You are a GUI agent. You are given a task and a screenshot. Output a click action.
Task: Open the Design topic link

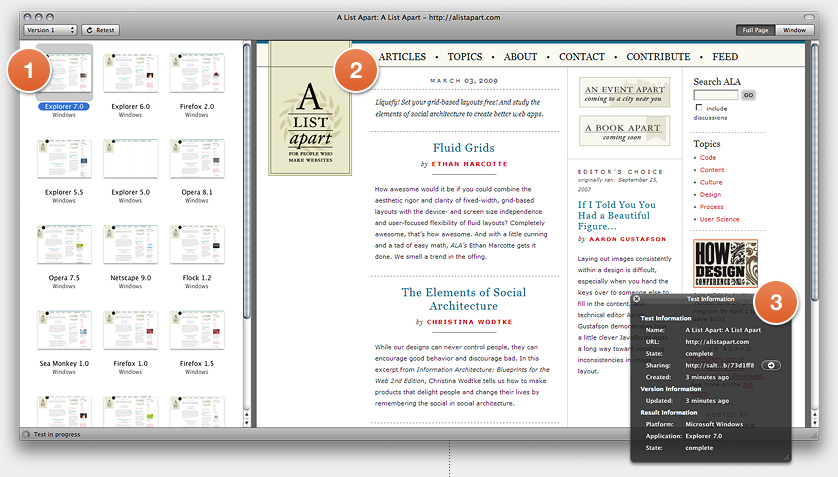(x=710, y=194)
